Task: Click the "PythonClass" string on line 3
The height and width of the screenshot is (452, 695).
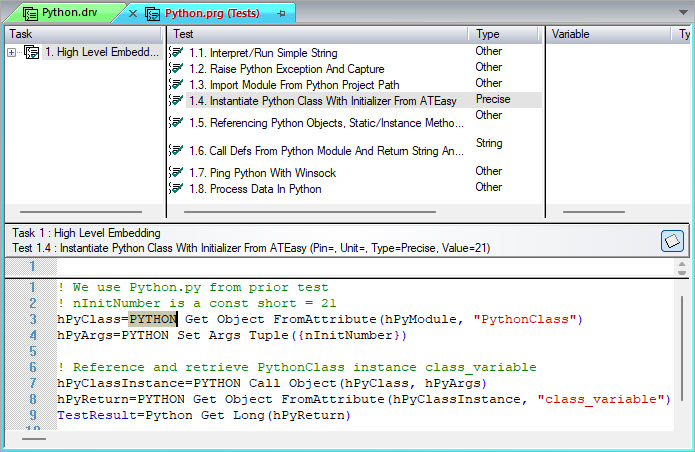Action: pyautogui.click(x=525, y=319)
